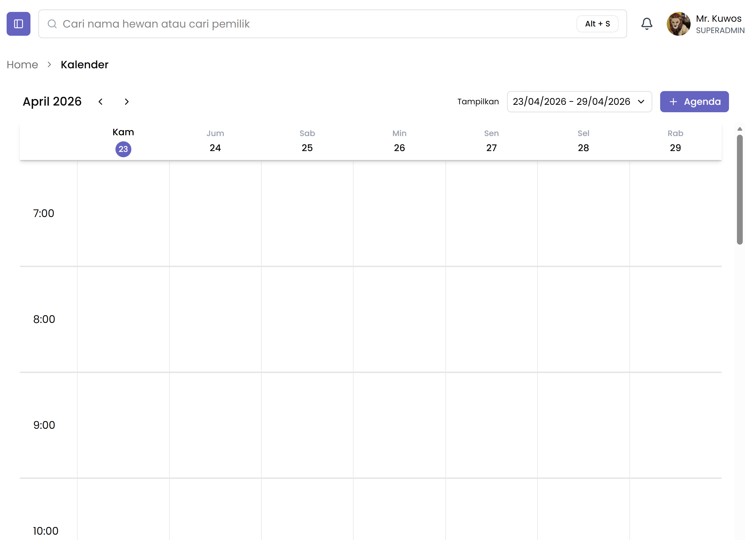Click the search magnifier icon
Screen dimensions: 756x540
click(52, 24)
